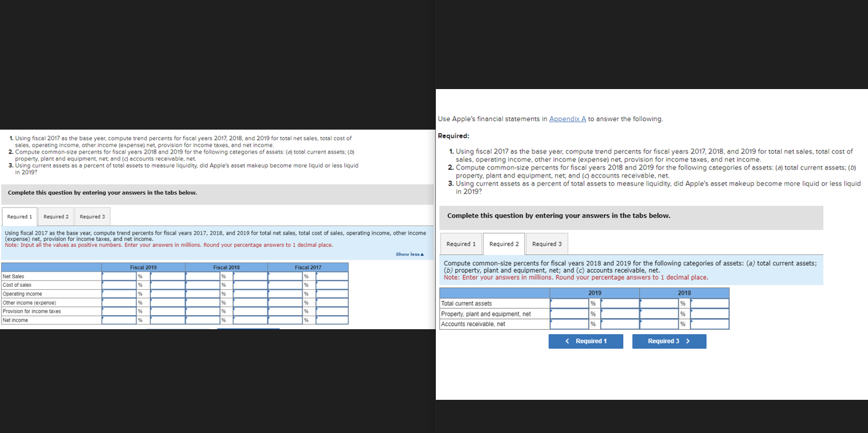Click Cost of sales Fiscal 2018 percent field
The image size is (868, 433).
click(x=202, y=284)
